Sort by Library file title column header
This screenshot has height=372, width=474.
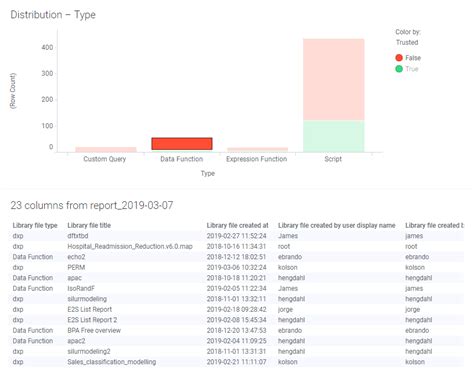pyautogui.click(x=89, y=225)
